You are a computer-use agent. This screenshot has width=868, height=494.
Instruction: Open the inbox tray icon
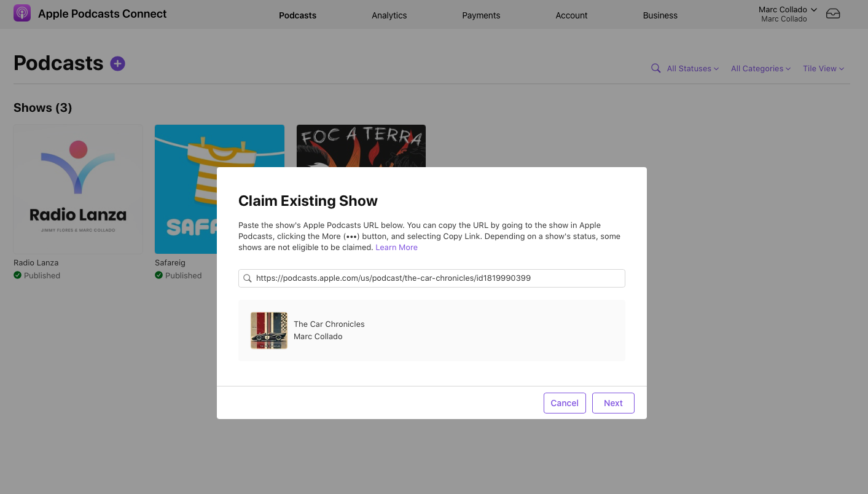click(833, 14)
